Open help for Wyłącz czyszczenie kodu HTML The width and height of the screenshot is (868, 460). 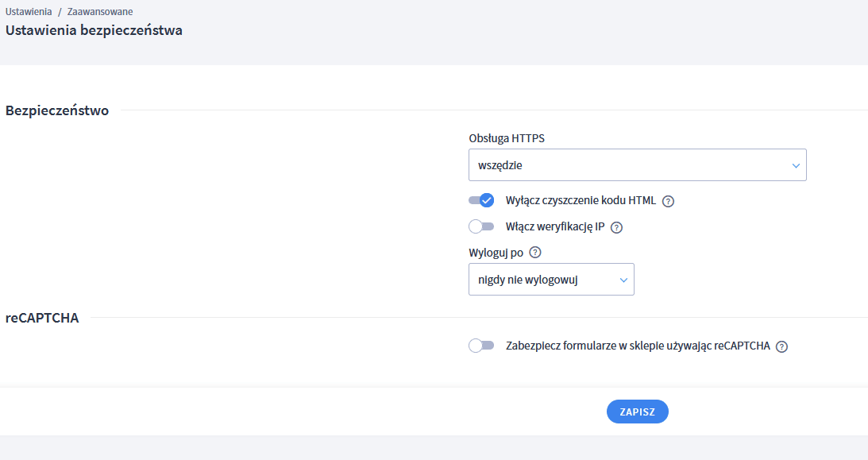pos(668,202)
